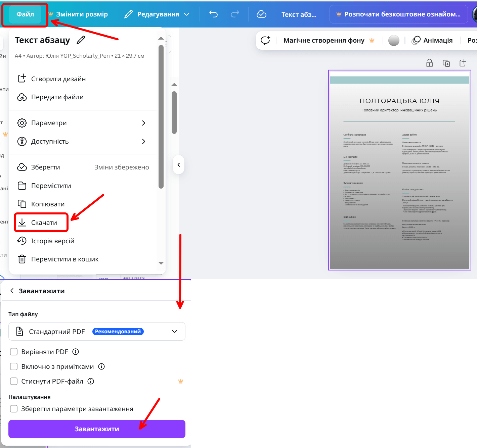Viewport: 477px width, 448px height.
Task: Click the add comment icon
Action: coord(265,41)
